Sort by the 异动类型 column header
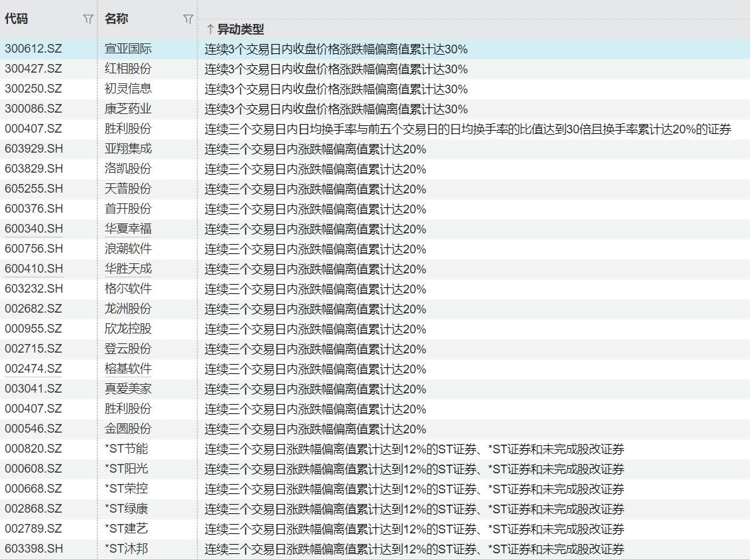The width and height of the screenshot is (750, 560). click(x=241, y=29)
